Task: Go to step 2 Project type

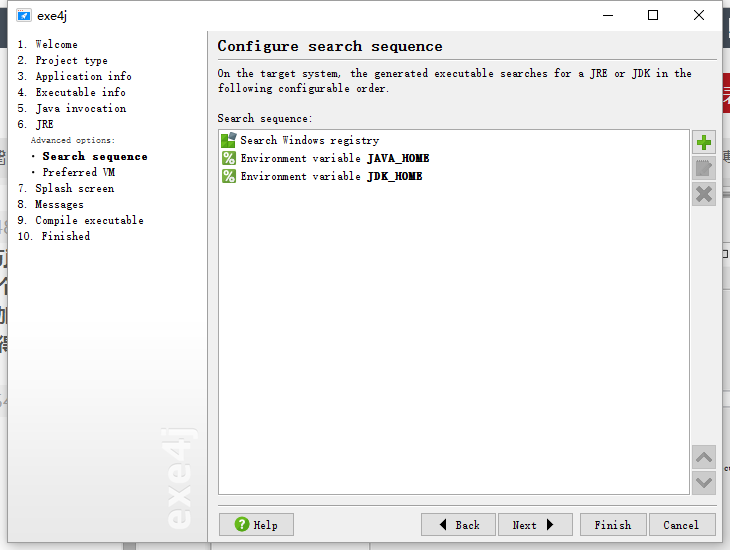Action: coord(62,61)
